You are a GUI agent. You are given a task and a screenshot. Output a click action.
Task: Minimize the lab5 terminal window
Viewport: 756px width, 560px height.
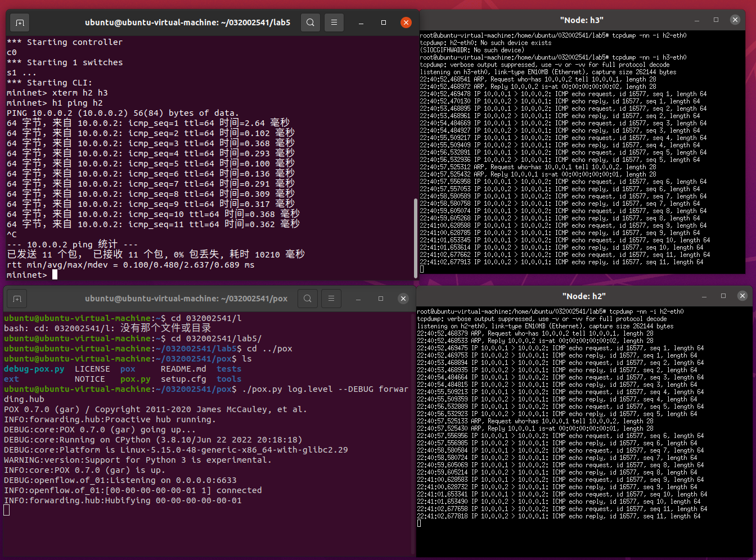361,23
